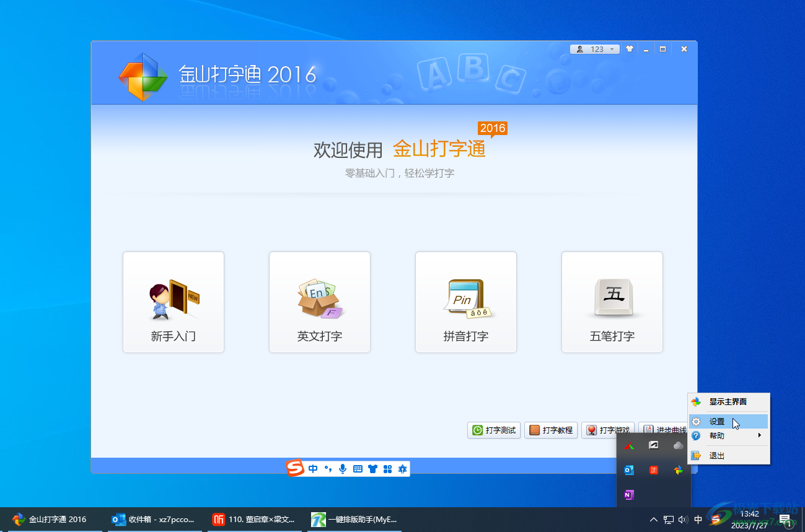Close the 金山打字通 window

pyautogui.click(x=684, y=49)
